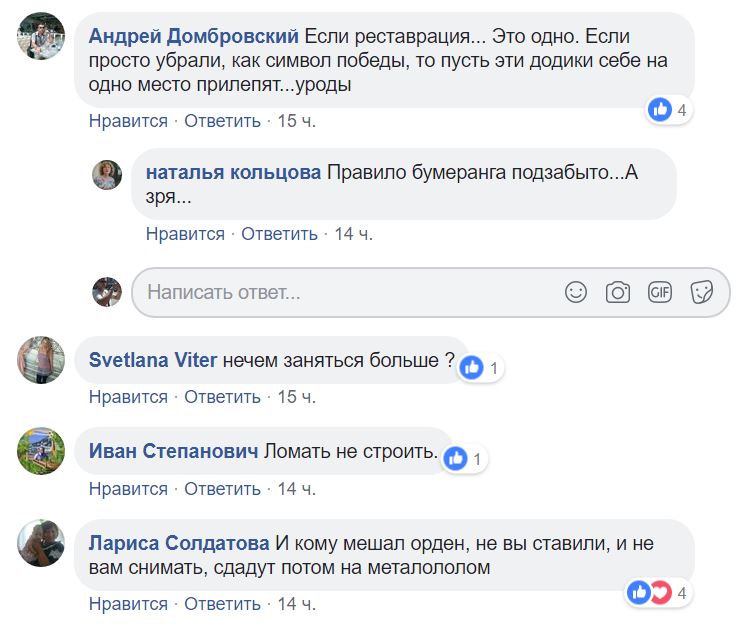This screenshot has height=631, width=744.
Task: Like Иван Степанович's comment via "Нравится"
Action: [128, 489]
